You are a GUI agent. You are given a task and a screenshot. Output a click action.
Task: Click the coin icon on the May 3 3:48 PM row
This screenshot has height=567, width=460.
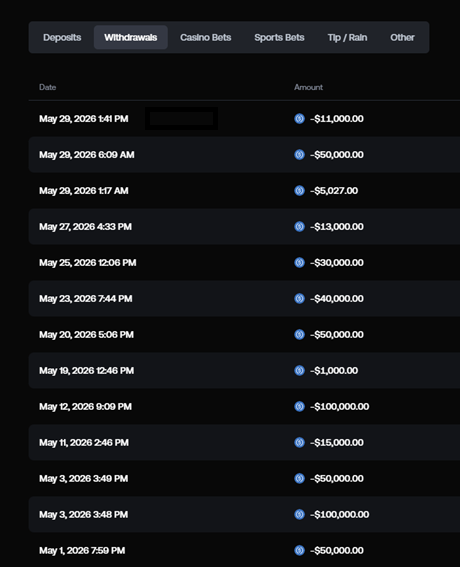coord(299,515)
